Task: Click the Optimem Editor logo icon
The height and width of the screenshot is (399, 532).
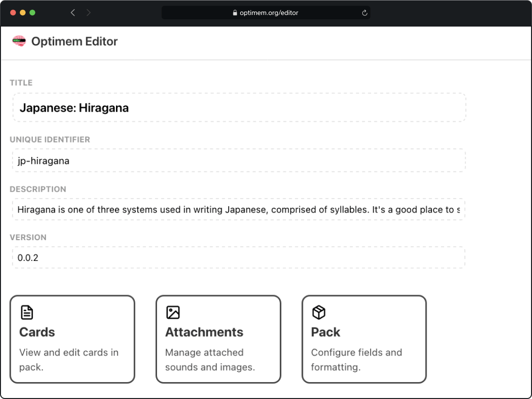Action: coord(18,42)
